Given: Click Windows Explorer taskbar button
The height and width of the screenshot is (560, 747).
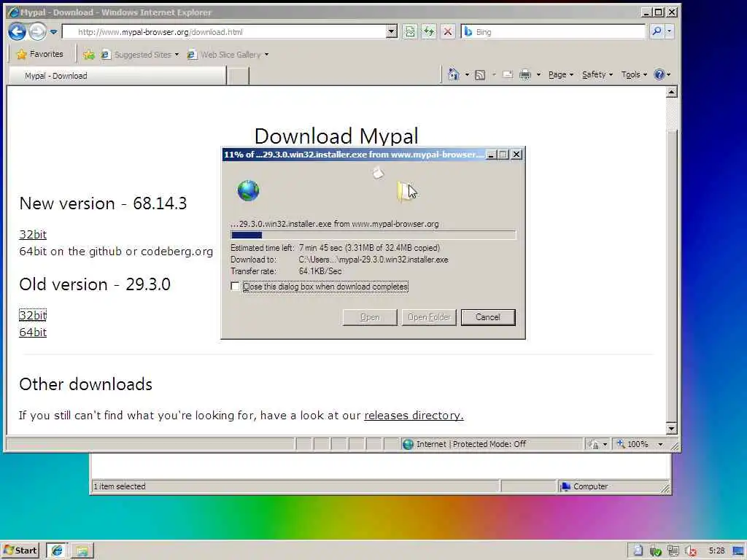Looking at the screenshot, I should [x=82, y=551].
